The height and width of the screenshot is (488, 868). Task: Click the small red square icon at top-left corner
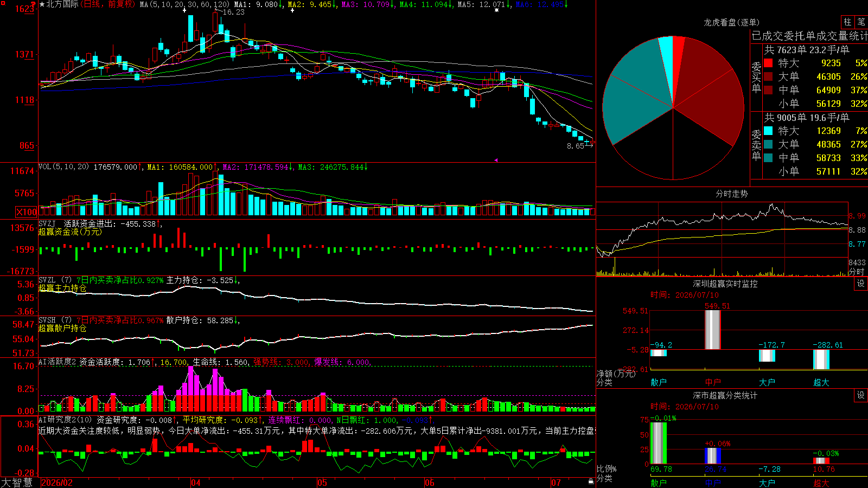pos(3,3)
